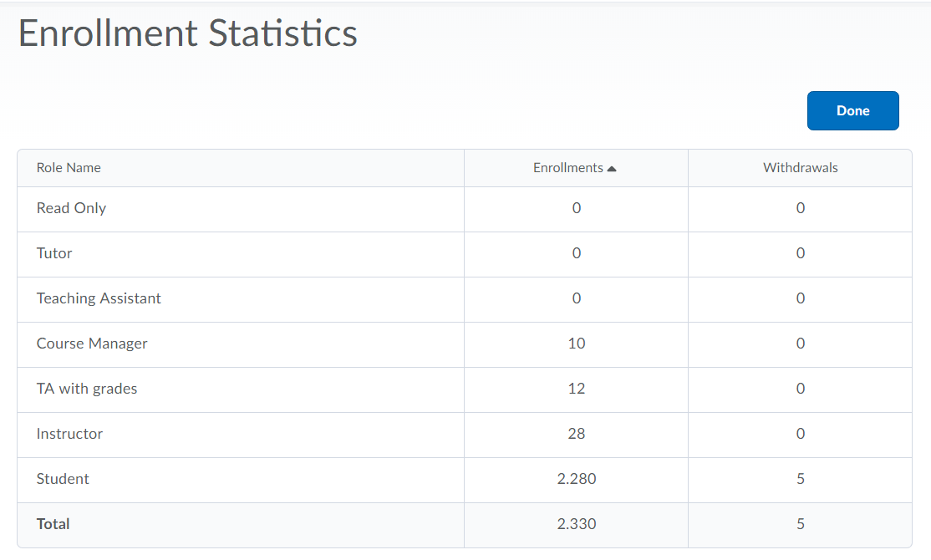This screenshot has height=560, width=931.
Task: Select the Tutor role row label
Action: pyautogui.click(x=54, y=253)
